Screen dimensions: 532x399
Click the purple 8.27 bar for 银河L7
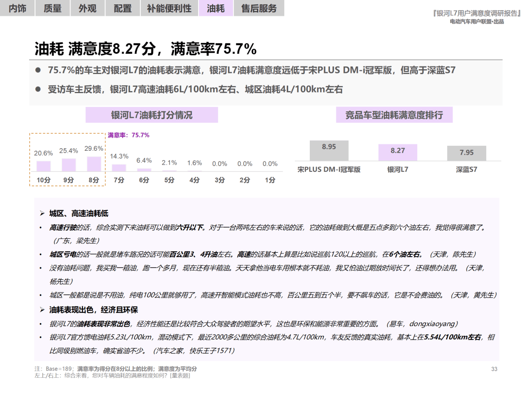click(398, 152)
